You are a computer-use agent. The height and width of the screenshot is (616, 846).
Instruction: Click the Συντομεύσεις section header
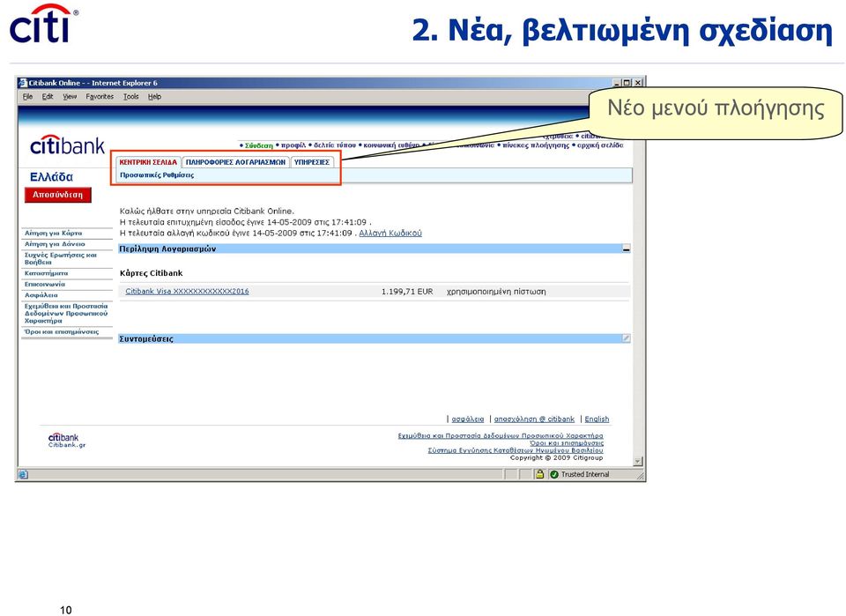[x=375, y=338]
